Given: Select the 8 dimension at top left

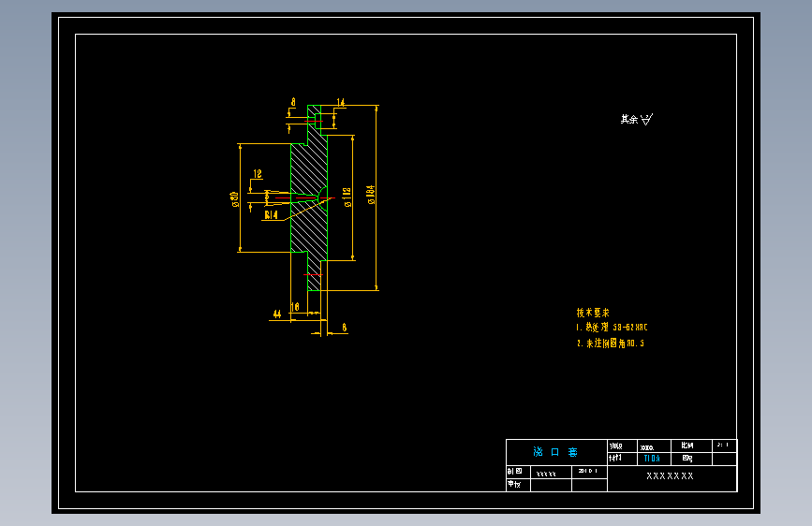Looking at the screenshot, I should pyautogui.click(x=293, y=102).
